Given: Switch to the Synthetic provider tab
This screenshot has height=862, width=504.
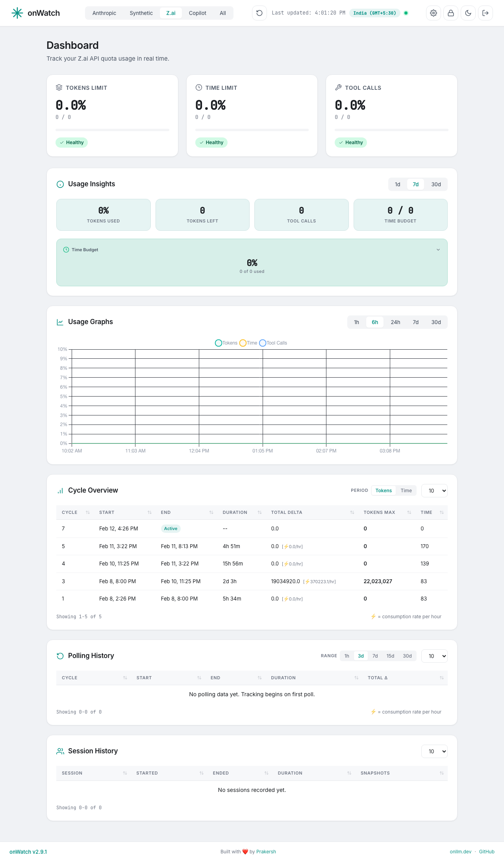Looking at the screenshot, I should 141,13.
